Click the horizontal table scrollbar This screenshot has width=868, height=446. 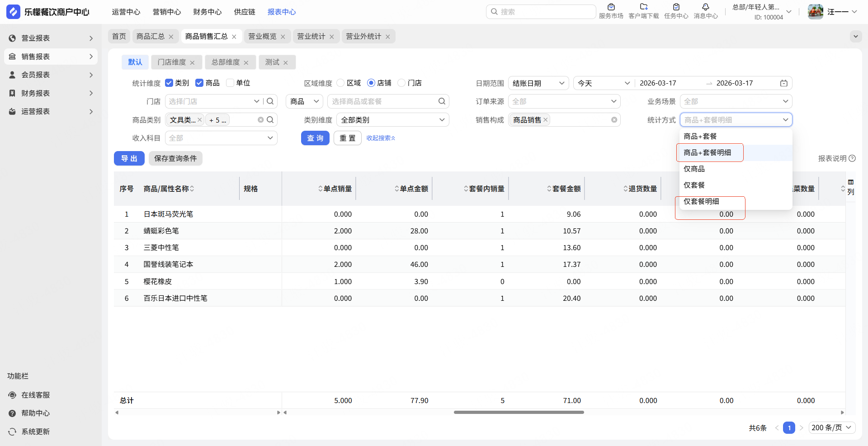pyautogui.click(x=519, y=412)
